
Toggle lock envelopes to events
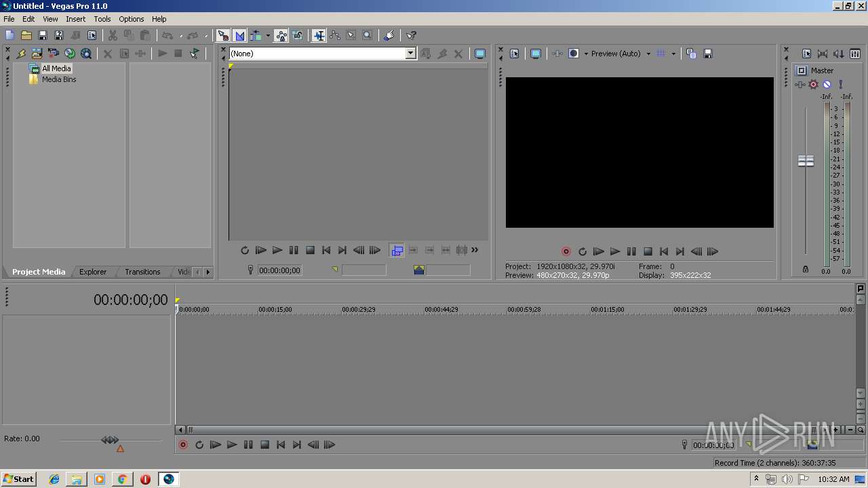281,35
